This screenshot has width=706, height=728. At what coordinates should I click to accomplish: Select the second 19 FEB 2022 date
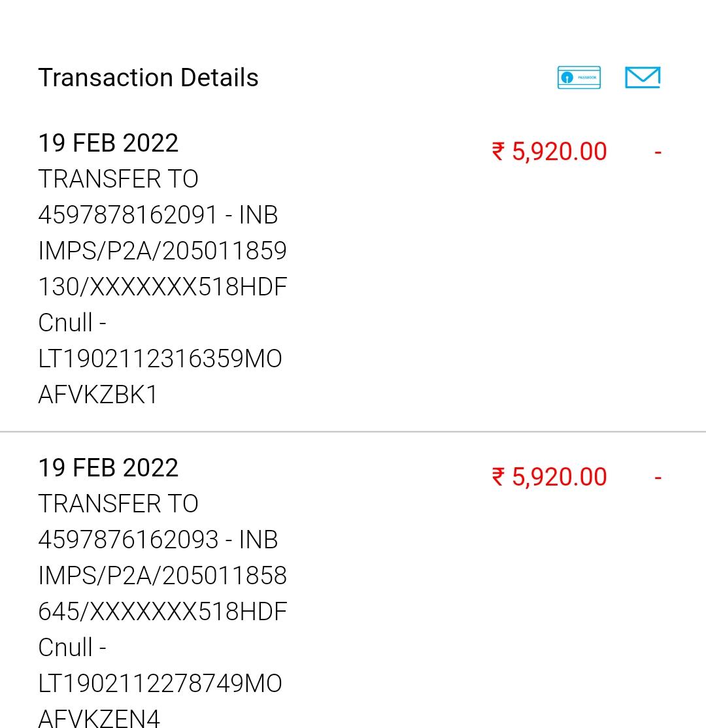coord(109,468)
